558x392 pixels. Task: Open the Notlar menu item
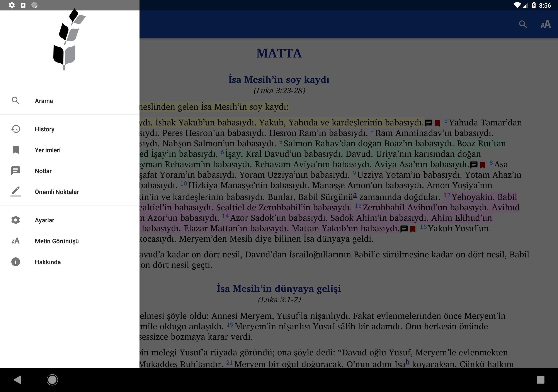pyautogui.click(x=70, y=171)
